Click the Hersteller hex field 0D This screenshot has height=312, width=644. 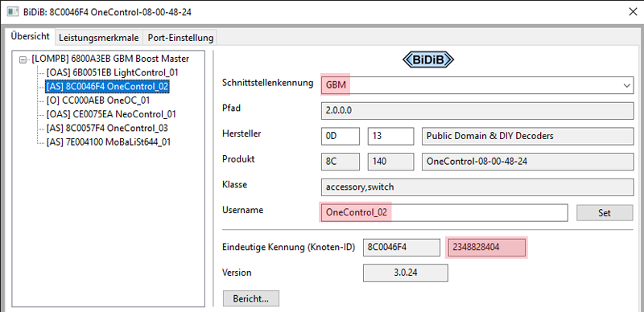(x=340, y=136)
